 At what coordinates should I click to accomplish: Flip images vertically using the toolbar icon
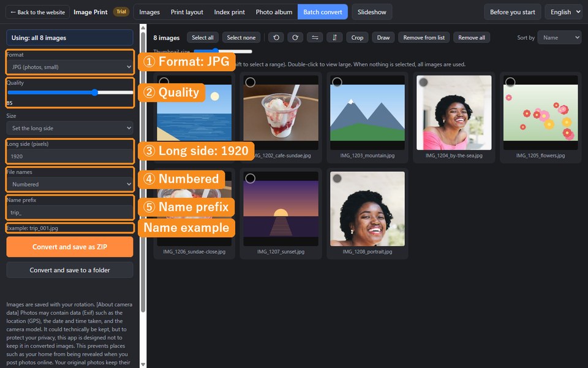(x=334, y=37)
